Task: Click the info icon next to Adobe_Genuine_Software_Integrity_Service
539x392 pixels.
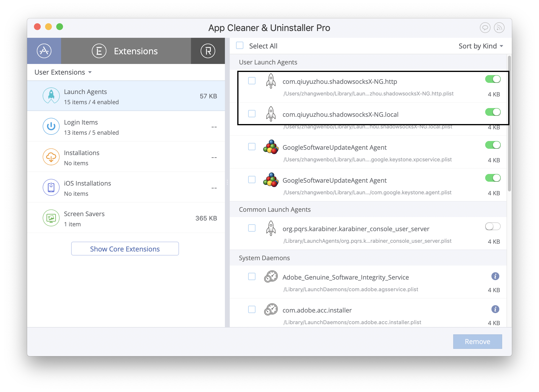Action: point(495,276)
